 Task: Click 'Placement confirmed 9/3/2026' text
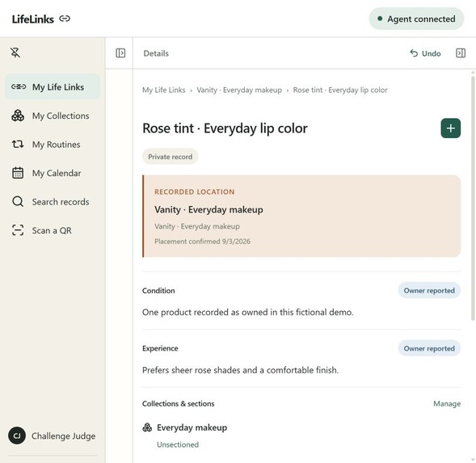[x=203, y=242]
